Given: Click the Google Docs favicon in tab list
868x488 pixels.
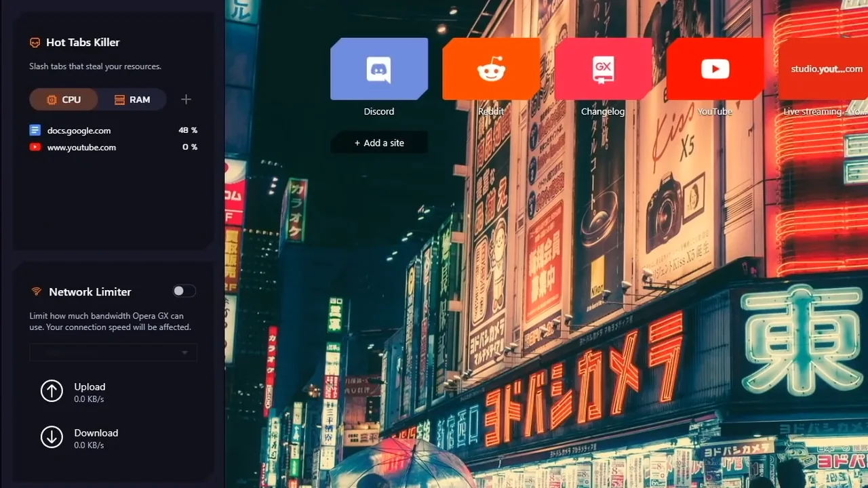Looking at the screenshot, I should pyautogui.click(x=35, y=130).
